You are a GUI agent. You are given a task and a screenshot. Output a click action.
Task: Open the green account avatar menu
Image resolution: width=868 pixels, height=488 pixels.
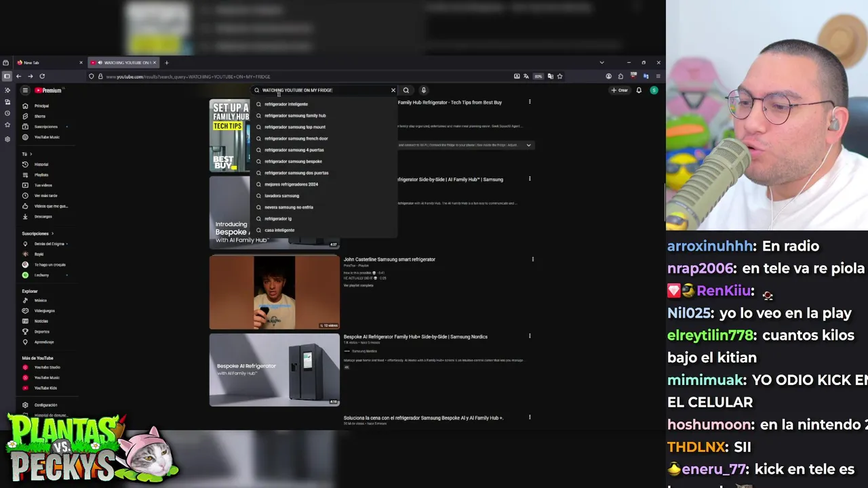point(654,90)
